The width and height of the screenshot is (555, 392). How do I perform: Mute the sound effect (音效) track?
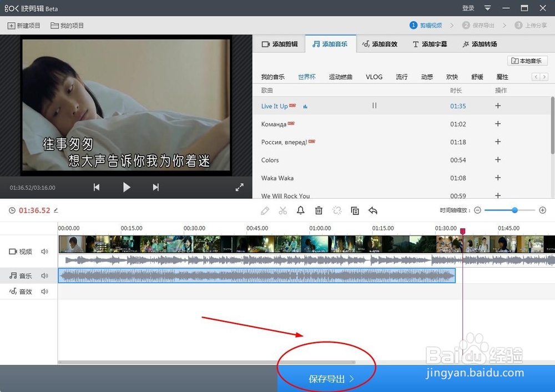coord(44,292)
